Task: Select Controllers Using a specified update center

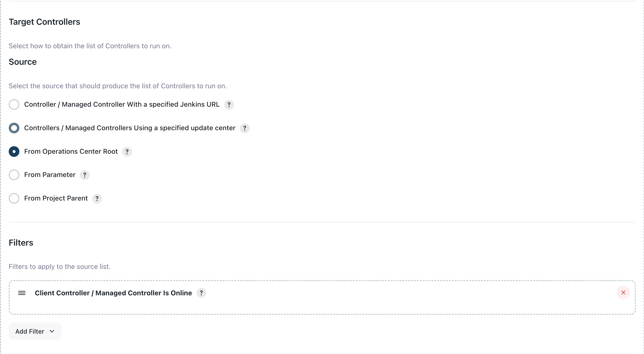Action: click(14, 128)
